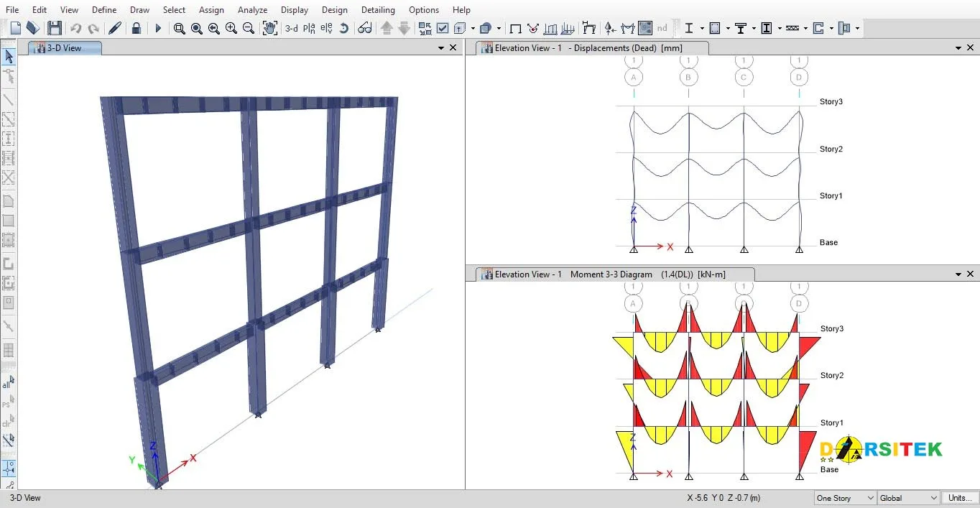Viewport: 980px width, 508px height.
Task: Open the Design menu
Action: 334,9
